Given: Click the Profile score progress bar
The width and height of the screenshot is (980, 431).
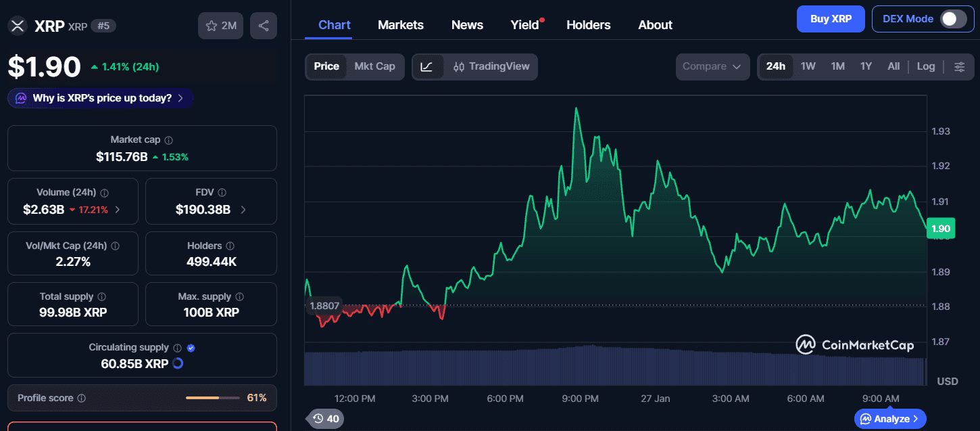Looking at the screenshot, I should 212,398.
